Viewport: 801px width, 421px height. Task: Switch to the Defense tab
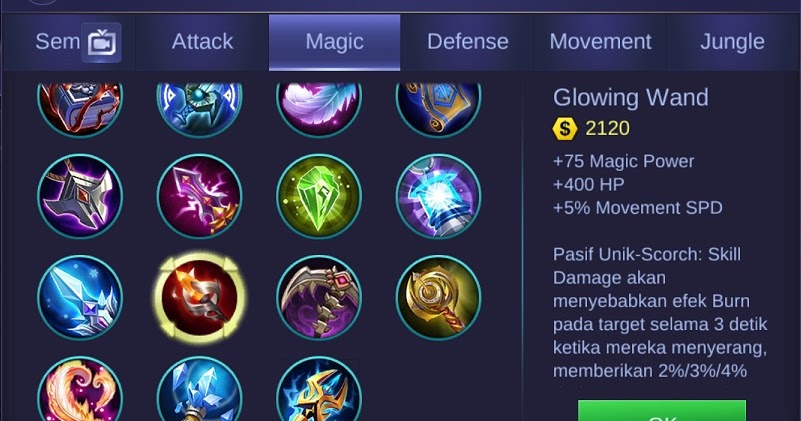point(467,42)
